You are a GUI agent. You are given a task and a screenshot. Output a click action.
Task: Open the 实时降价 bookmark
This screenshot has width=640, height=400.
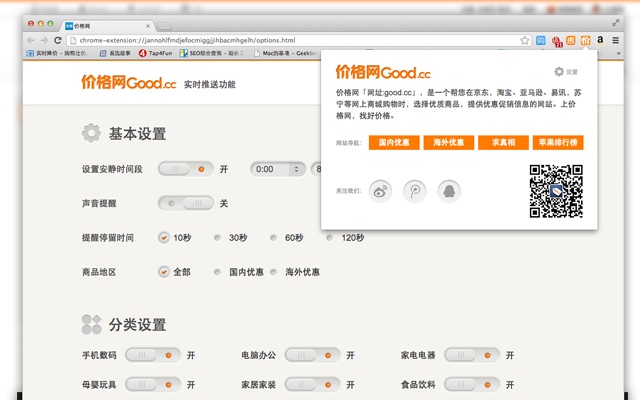(56, 53)
